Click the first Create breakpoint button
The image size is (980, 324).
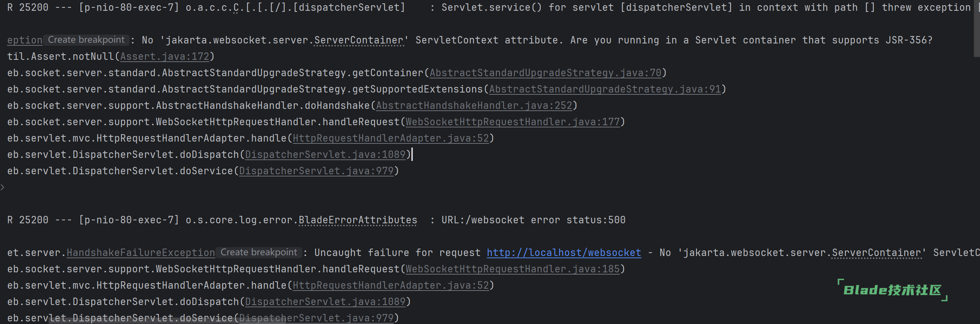86,40
